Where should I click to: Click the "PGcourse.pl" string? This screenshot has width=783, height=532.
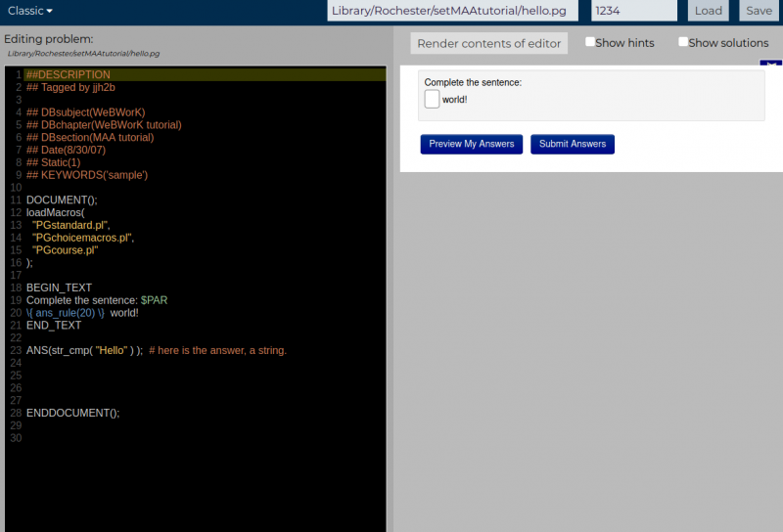pos(65,250)
